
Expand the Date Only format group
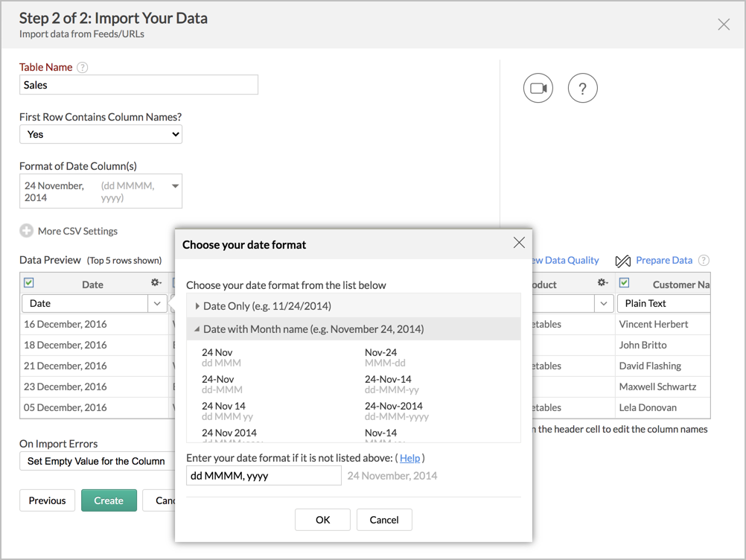point(354,306)
